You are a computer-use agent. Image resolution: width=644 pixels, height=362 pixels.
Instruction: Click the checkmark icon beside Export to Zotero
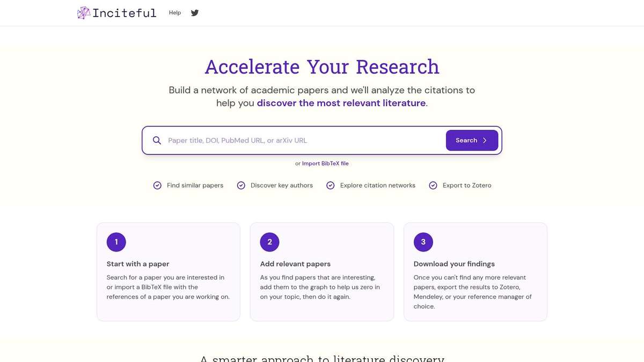coord(433,186)
